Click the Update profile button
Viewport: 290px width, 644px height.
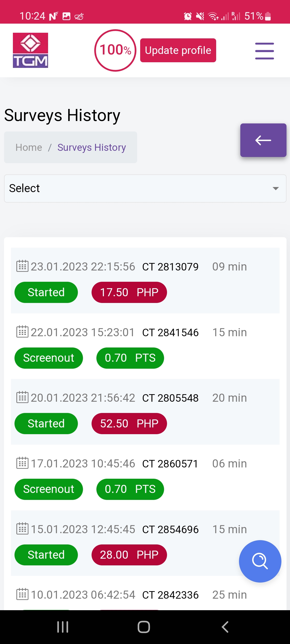178,50
